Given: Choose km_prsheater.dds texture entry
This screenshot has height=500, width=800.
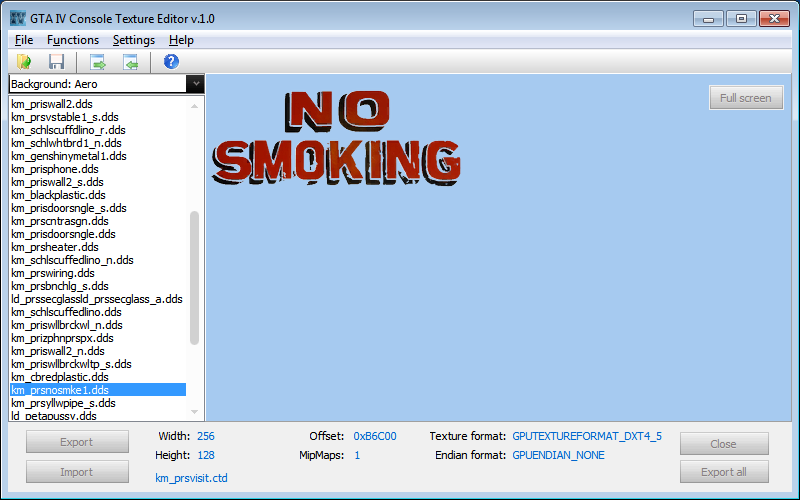Looking at the screenshot, I should coord(55,247).
